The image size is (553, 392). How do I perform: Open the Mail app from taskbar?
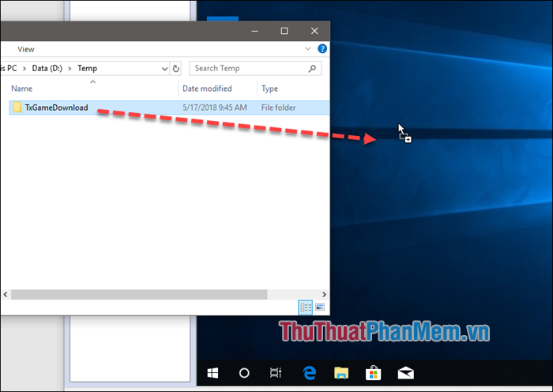pos(405,373)
